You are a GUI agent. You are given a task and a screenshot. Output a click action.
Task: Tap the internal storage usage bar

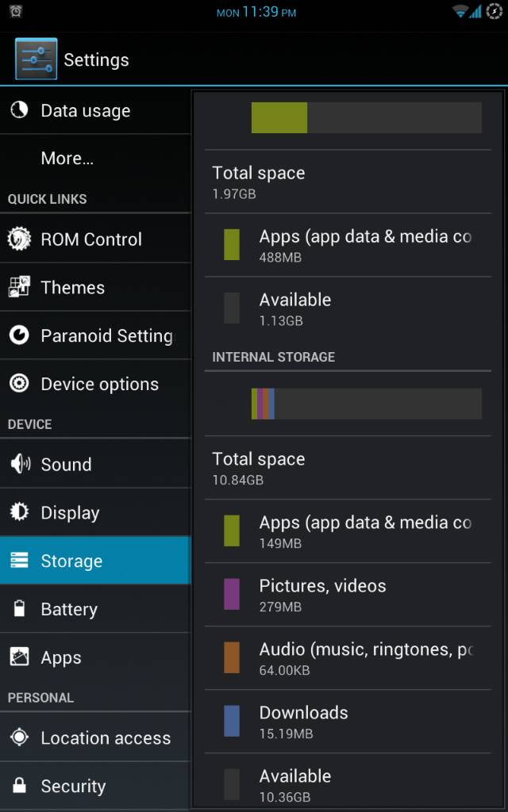366,404
